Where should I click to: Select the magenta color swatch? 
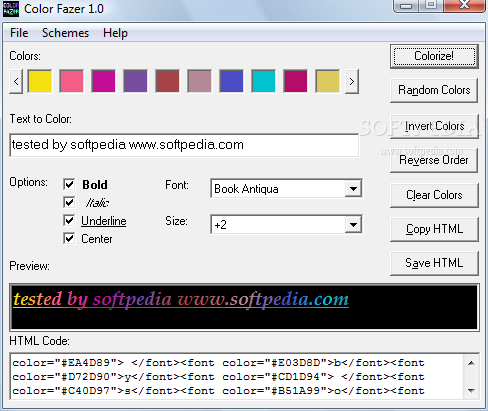104,81
